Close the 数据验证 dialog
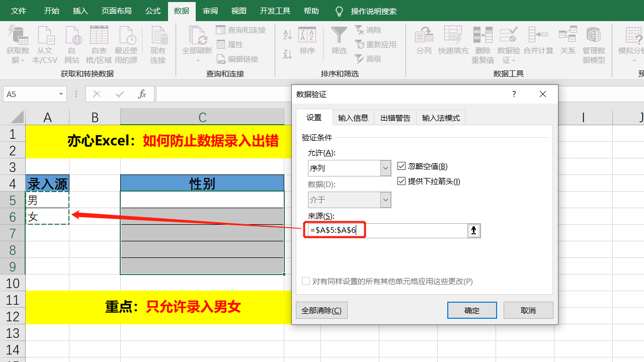 [542, 94]
